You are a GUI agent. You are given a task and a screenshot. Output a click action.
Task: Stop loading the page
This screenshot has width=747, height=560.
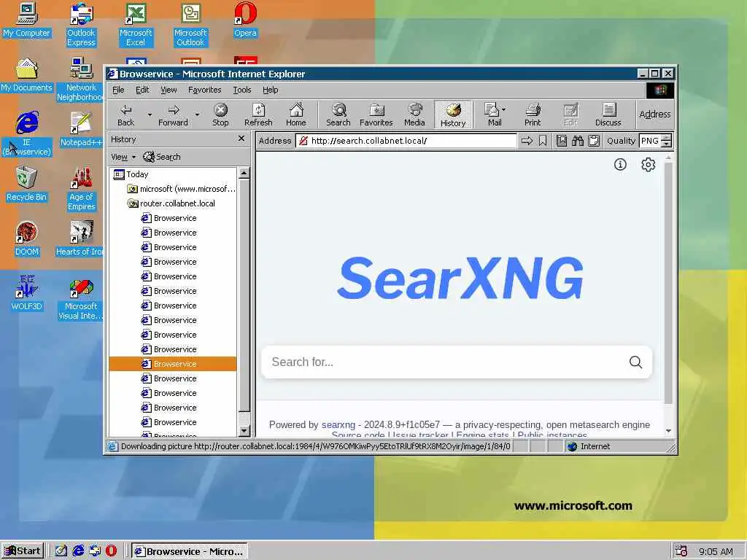tap(220, 114)
